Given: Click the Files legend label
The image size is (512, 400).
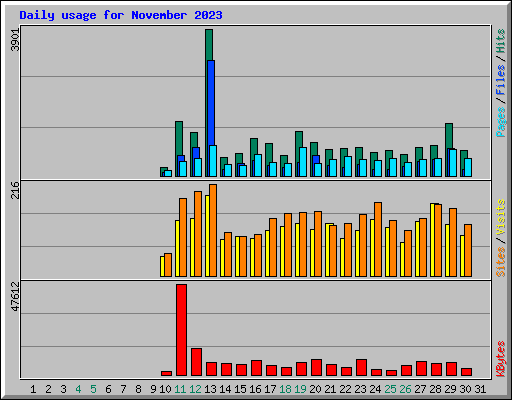Looking at the screenshot, I should pos(500,80).
